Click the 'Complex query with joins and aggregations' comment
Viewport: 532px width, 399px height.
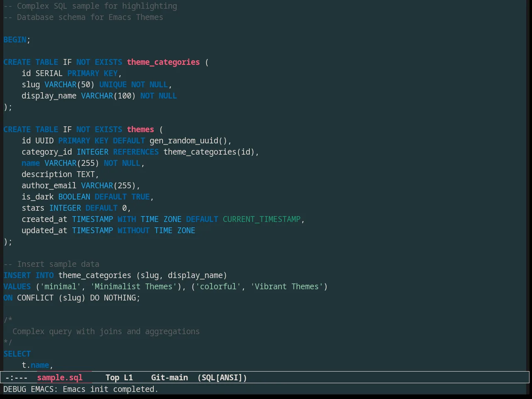pyautogui.click(x=106, y=331)
